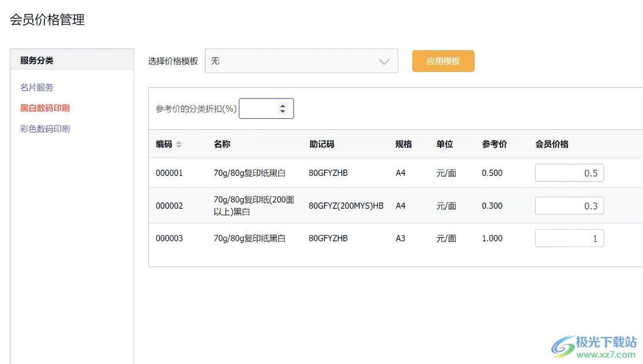Click the 会员价格管理 page title
This screenshot has height=364, width=643.
tap(47, 20)
